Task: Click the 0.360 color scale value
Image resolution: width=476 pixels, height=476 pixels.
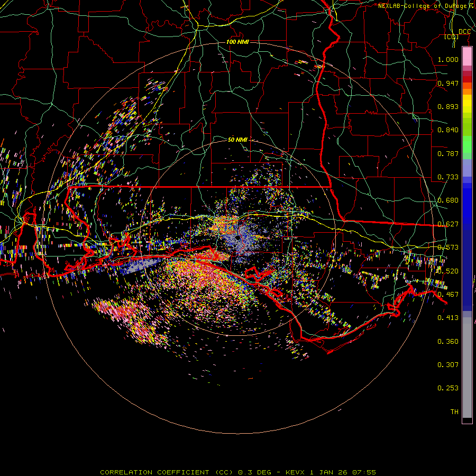Action: [448, 342]
